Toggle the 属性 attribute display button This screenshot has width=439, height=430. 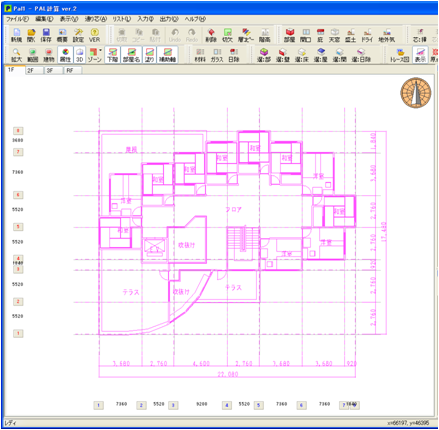tap(65, 55)
